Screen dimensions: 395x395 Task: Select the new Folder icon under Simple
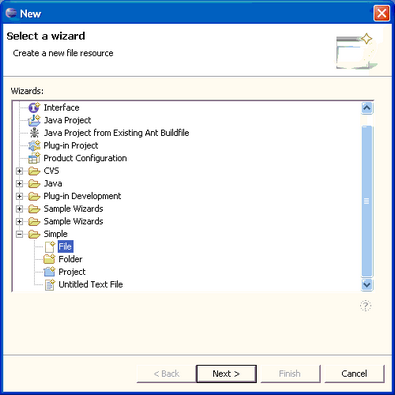point(49,259)
